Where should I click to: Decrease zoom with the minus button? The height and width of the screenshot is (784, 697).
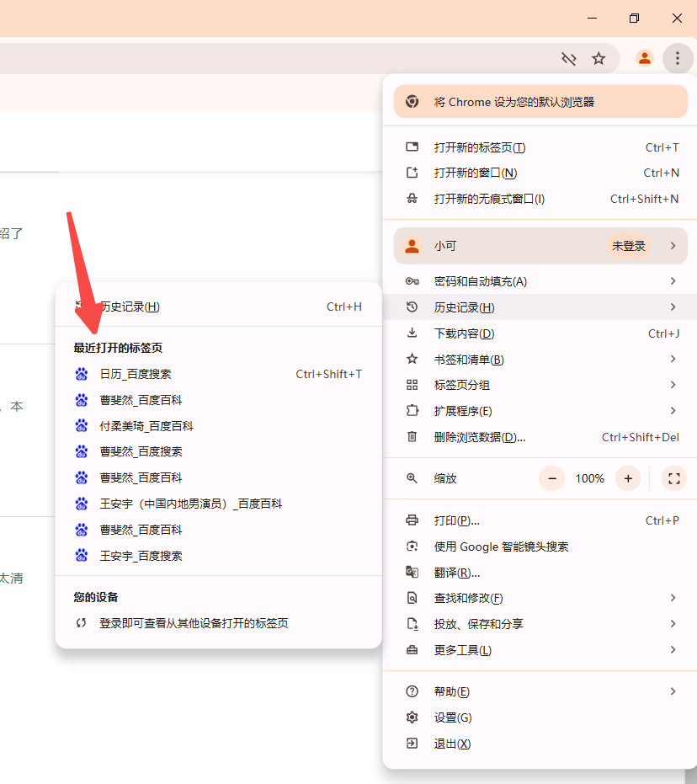point(552,478)
